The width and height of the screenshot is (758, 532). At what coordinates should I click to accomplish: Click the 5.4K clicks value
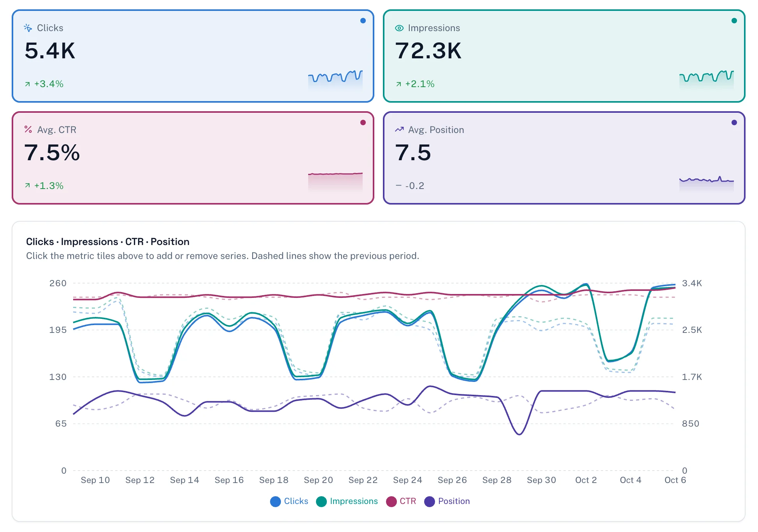50,51
